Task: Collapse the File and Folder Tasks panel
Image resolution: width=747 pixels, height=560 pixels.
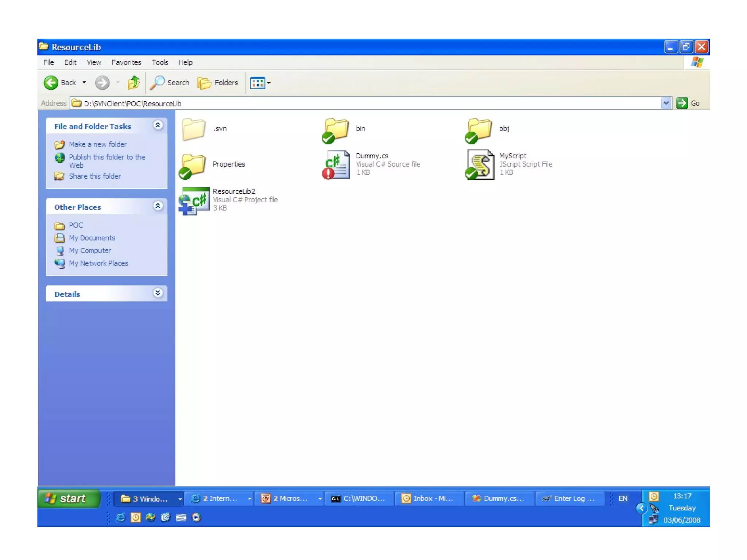Action: [158, 125]
